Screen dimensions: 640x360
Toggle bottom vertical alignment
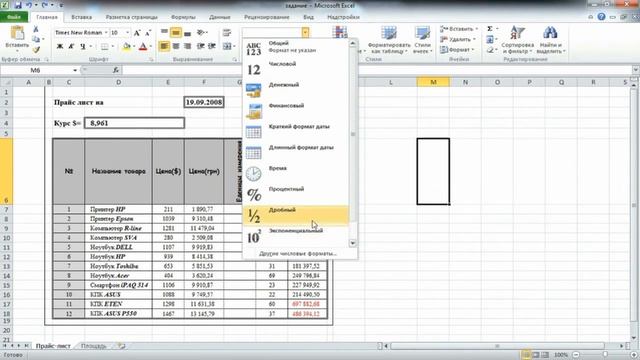(187, 33)
